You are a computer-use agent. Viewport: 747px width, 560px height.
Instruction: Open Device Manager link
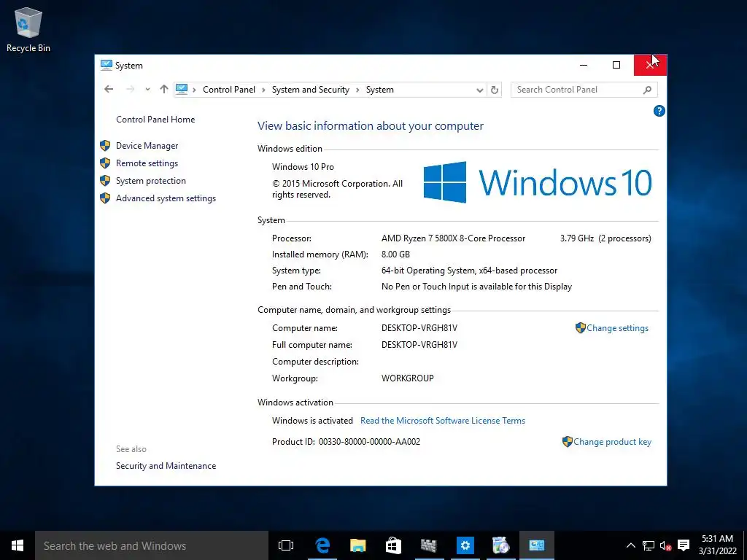[147, 146]
